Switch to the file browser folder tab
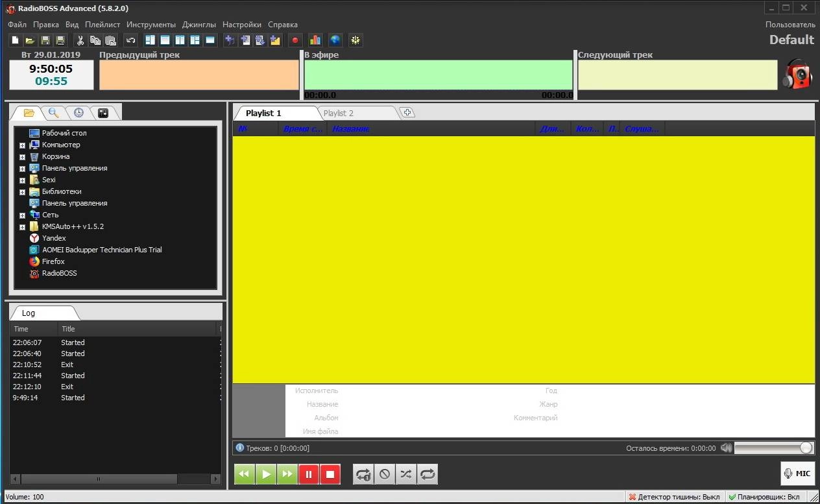The image size is (820, 504). click(29, 113)
